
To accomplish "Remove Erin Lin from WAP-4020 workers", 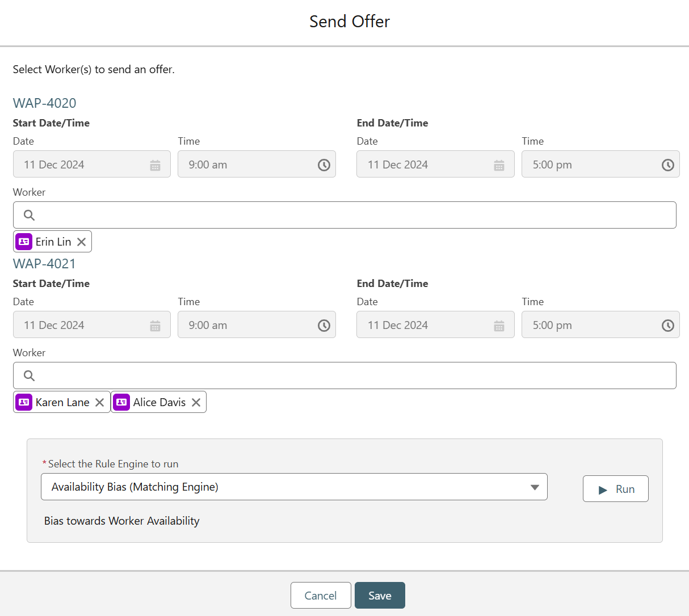I will [x=82, y=241].
